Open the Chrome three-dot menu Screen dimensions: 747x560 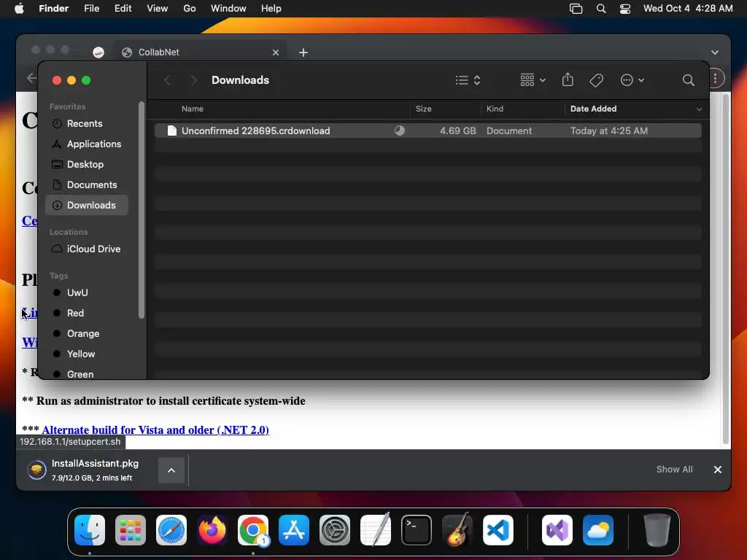(x=716, y=78)
